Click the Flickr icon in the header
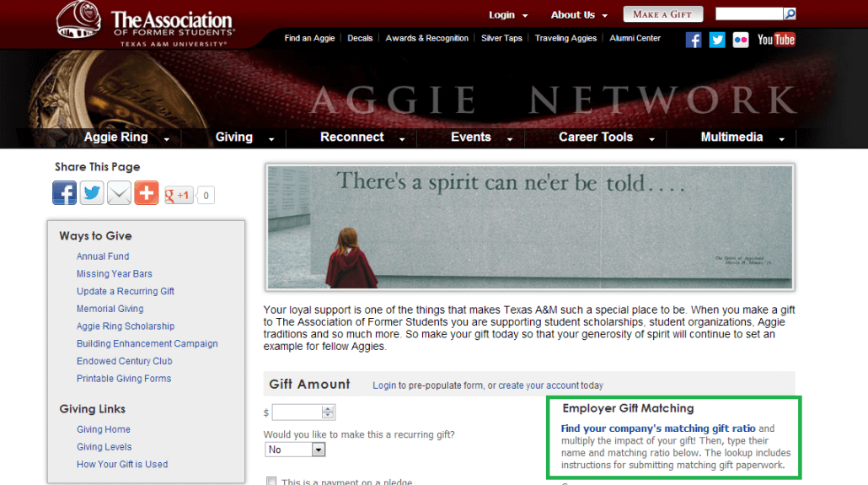868x485 pixels. 741,40
